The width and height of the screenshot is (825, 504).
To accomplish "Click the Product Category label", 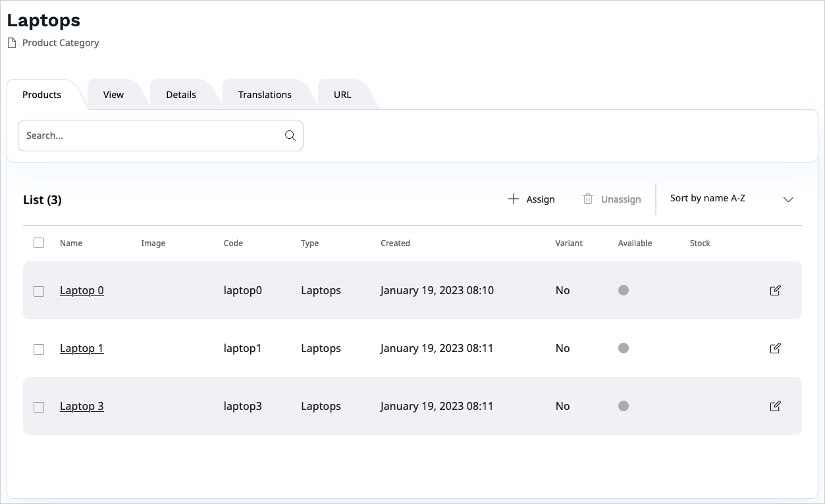I will (61, 43).
